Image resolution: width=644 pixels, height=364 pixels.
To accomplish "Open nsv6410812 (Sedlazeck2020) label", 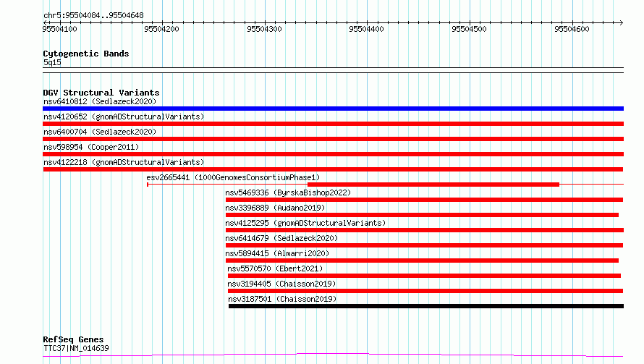I will pos(100,101).
